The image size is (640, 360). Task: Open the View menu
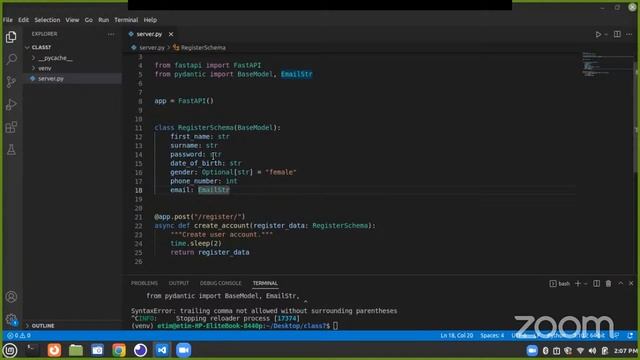[72, 20]
